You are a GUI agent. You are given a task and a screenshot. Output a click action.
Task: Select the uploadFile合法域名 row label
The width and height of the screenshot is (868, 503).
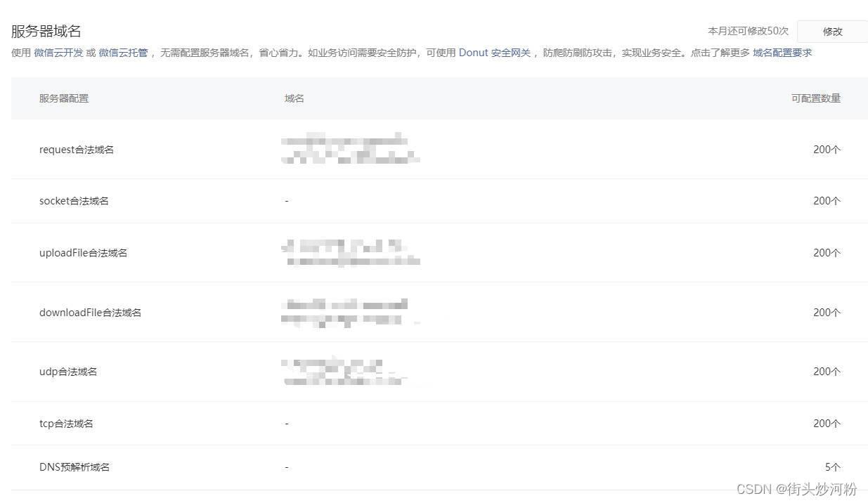[x=83, y=253]
